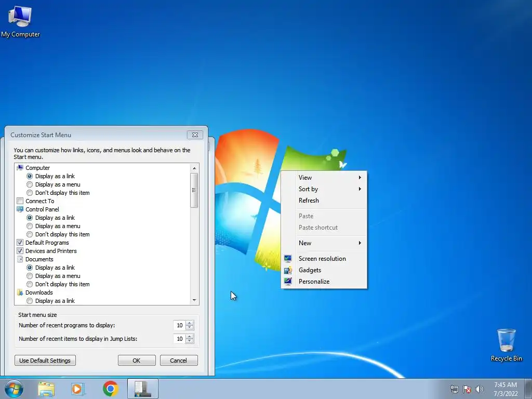Click the Computer icon in the list
532x399 pixels.
(20, 168)
